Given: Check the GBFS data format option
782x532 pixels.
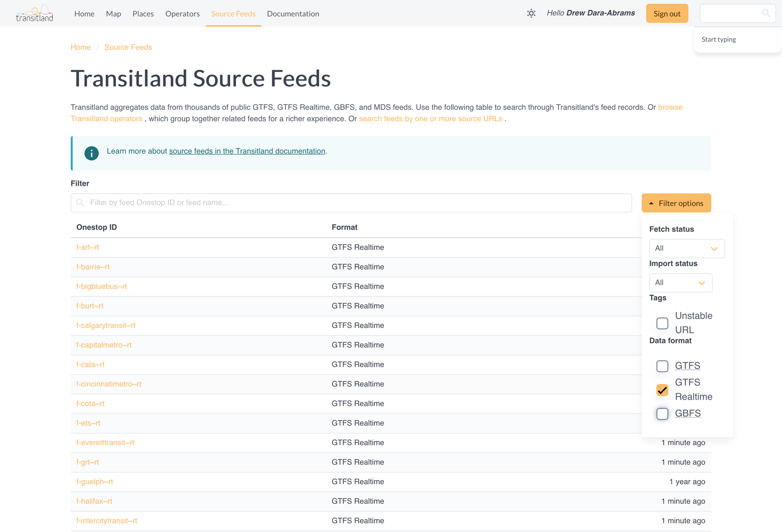Looking at the screenshot, I should click(x=662, y=414).
